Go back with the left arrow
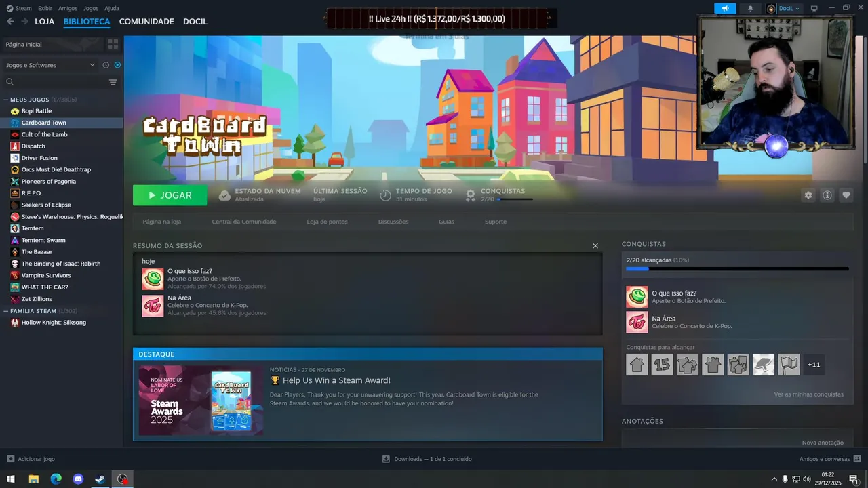Viewport: 868px width, 488px height. click(x=10, y=22)
